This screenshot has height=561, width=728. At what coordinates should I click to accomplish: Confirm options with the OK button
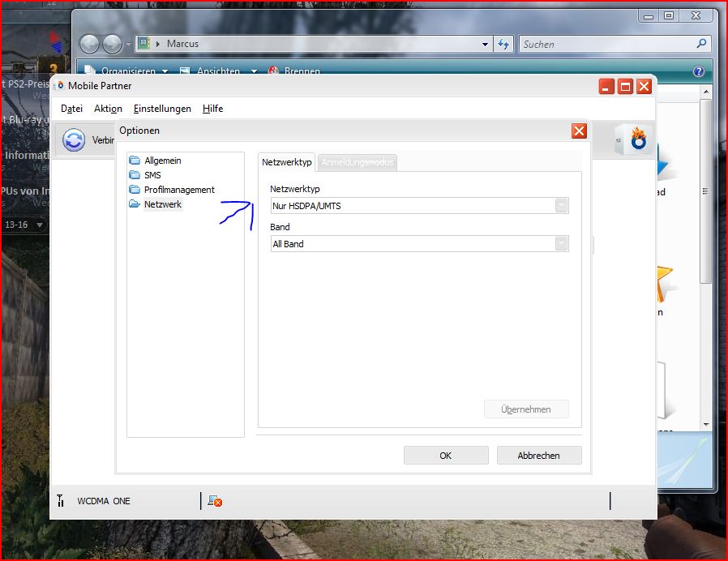[446, 456]
